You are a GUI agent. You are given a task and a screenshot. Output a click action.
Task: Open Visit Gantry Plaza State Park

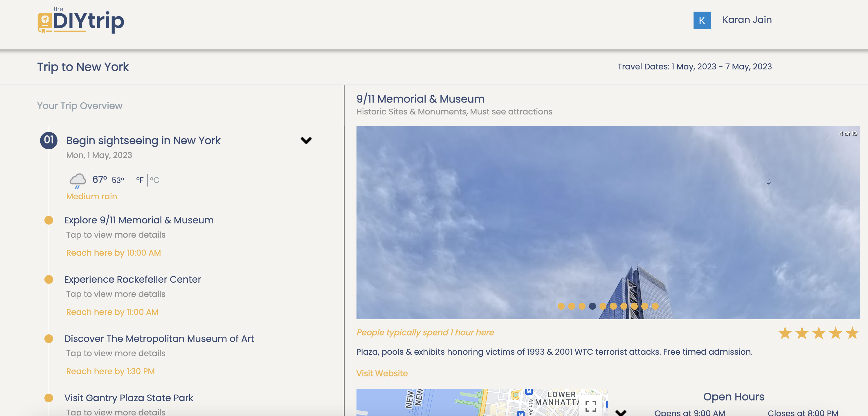[129, 398]
